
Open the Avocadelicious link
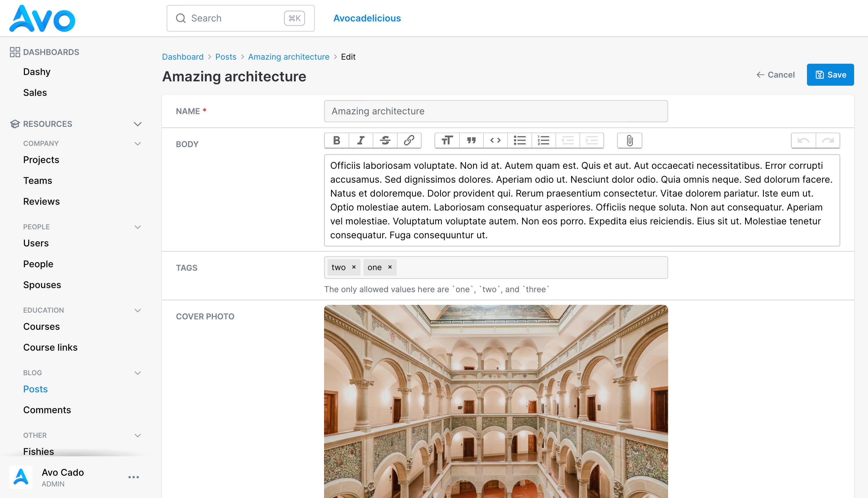click(367, 18)
